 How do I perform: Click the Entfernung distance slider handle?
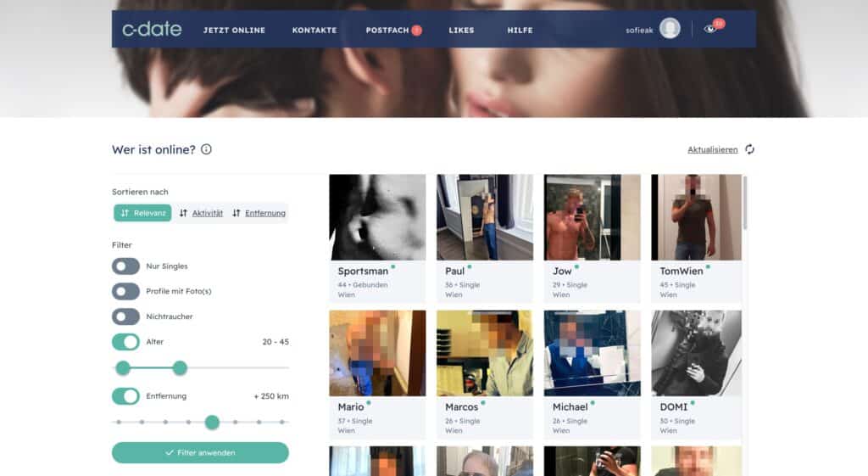212,423
